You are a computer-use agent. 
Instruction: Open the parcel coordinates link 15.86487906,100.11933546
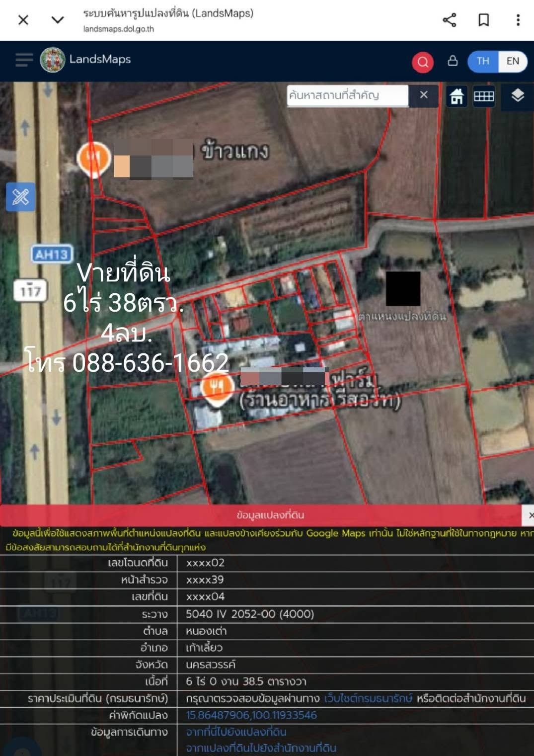(x=251, y=715)
